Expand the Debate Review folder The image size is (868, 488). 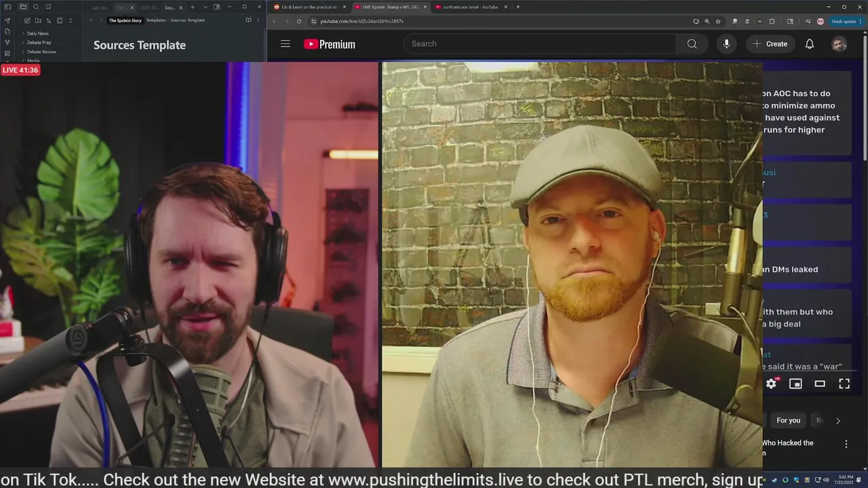[41, 52]
